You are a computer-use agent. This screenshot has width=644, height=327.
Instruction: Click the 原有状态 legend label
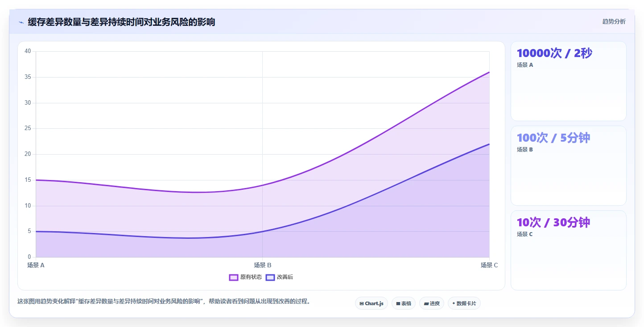(x=251, y=277)
